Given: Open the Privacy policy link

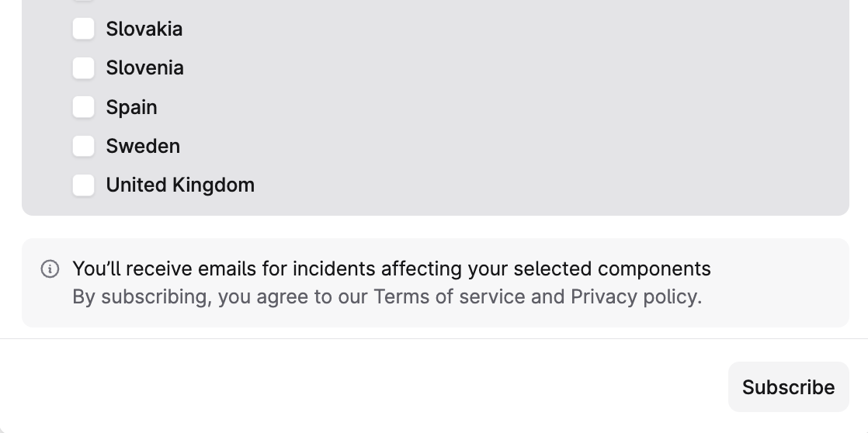Looking at the screenshot, I should (x=634, y=296).
